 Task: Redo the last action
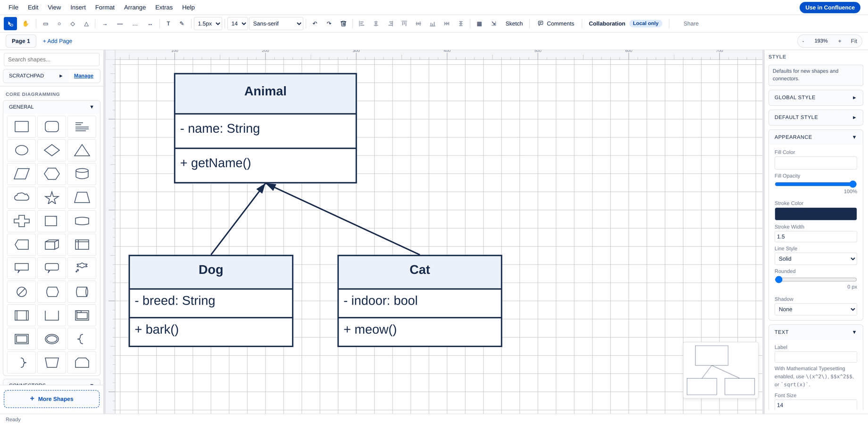pyautogui.click(x=329, y=24)
